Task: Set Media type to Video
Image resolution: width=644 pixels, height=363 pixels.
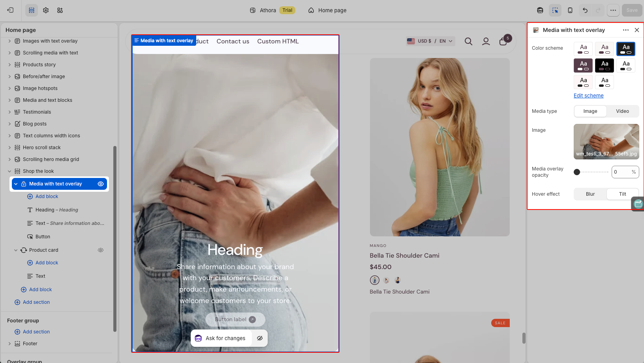Action: (x=623, y=111)
